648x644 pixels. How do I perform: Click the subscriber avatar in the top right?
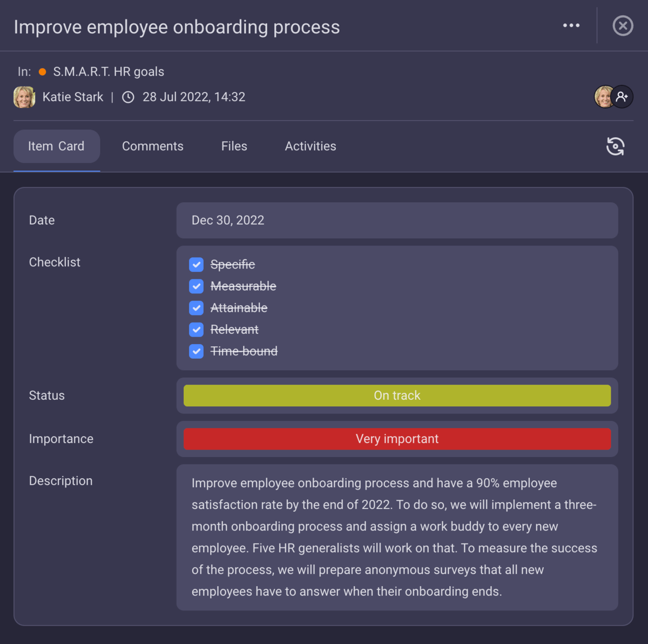coord(603,97)
